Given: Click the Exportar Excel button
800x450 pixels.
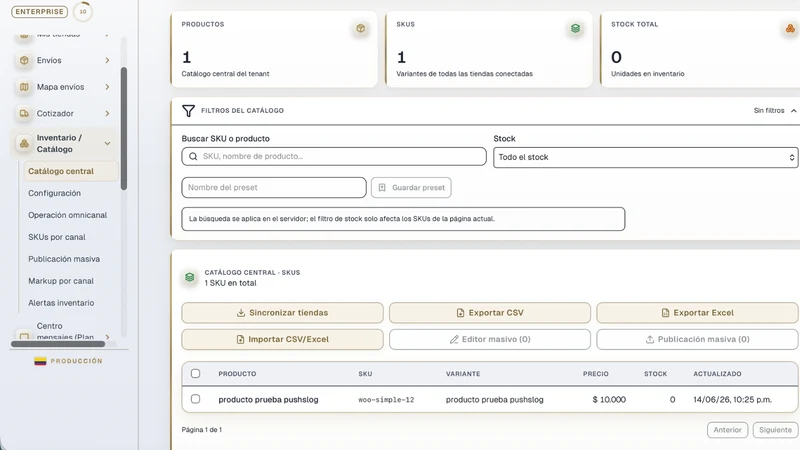Looking at the screenshot, I should pyautogui.click(x=697, y=313).
